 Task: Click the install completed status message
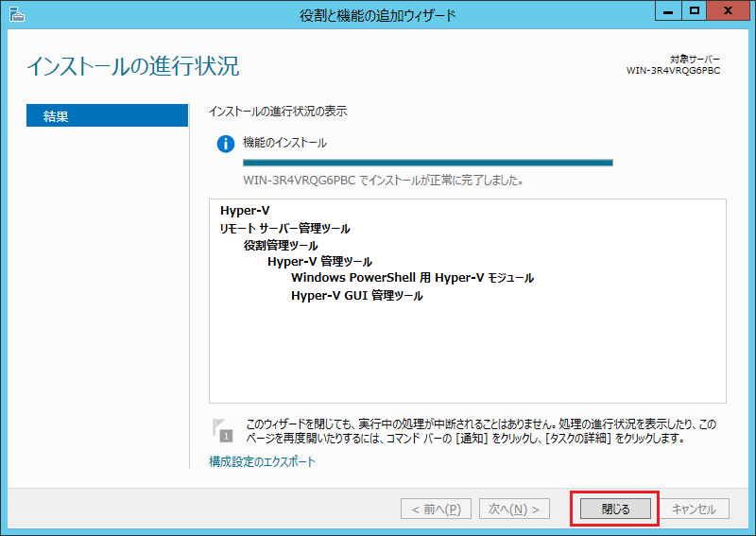384,181
